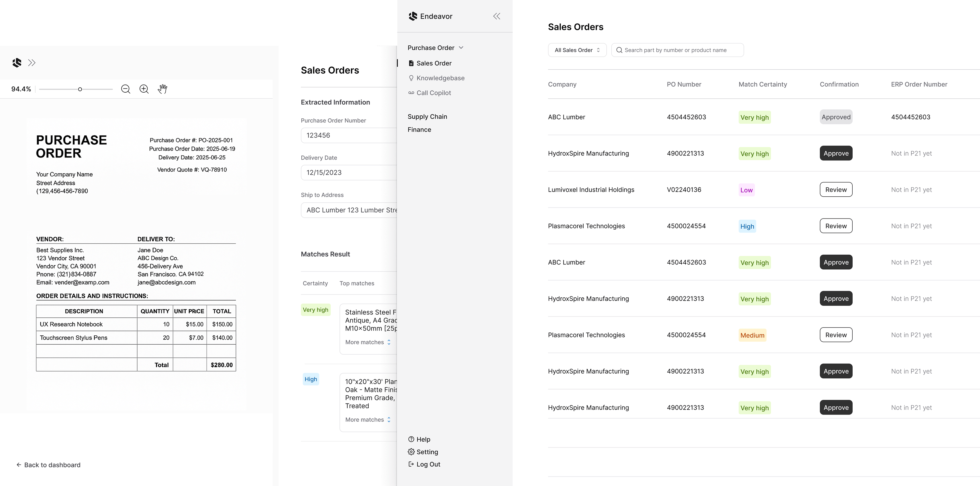
Task: Select Log Out in the sidebar
Action: pos(424,464)
